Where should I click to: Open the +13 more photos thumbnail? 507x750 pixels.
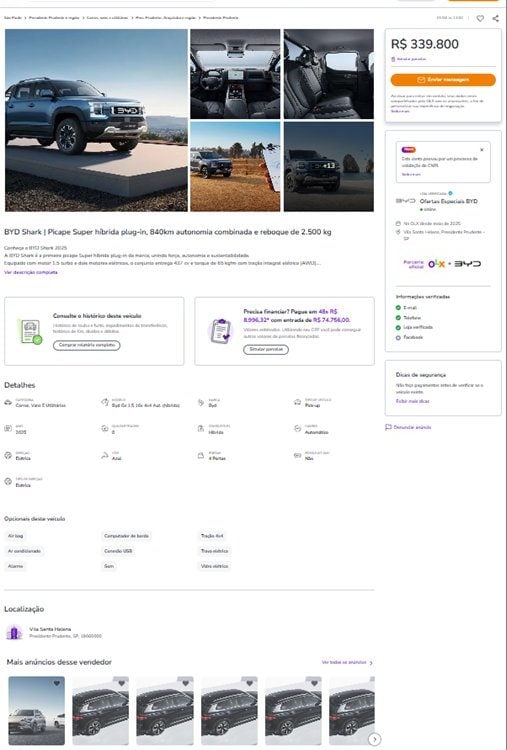(329, 166)
